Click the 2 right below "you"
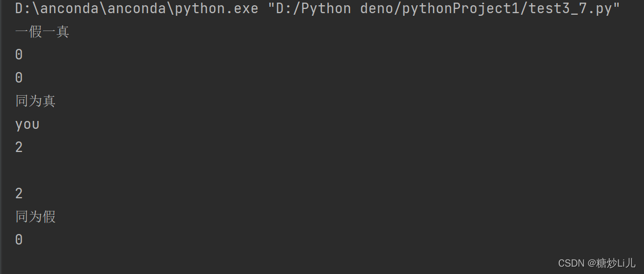The height and width of the screenshot is (274, 644). [19, 147]
